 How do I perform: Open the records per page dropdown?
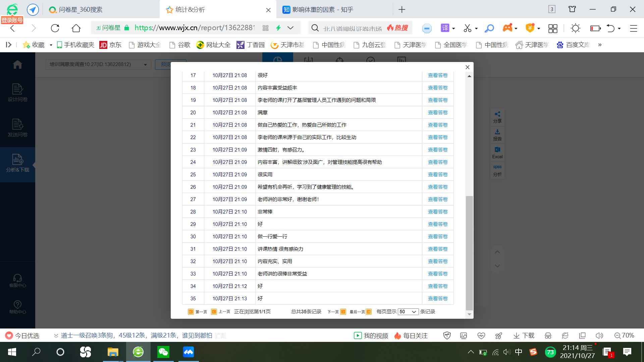point(408,312)
